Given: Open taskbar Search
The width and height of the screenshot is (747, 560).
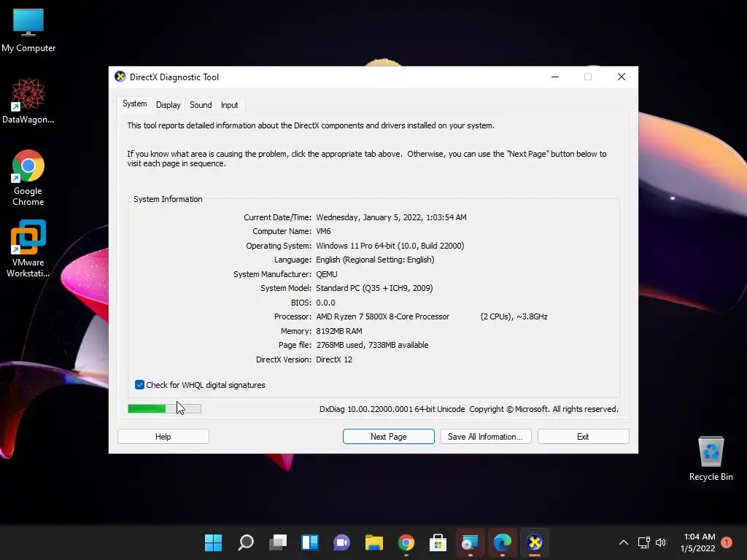Looking at the screenshot, I should [246, 542].
